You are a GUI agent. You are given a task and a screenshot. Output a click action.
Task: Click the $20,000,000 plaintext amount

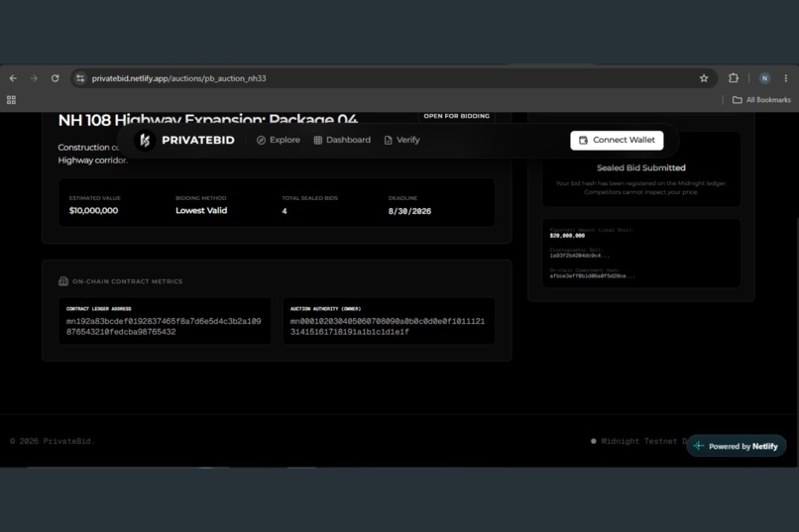click(x=567, y=236)
